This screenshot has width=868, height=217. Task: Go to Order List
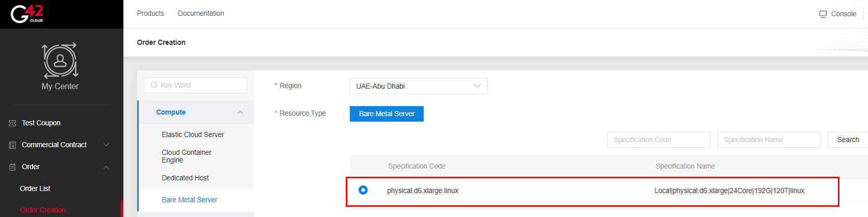click(x=35, y=188)
